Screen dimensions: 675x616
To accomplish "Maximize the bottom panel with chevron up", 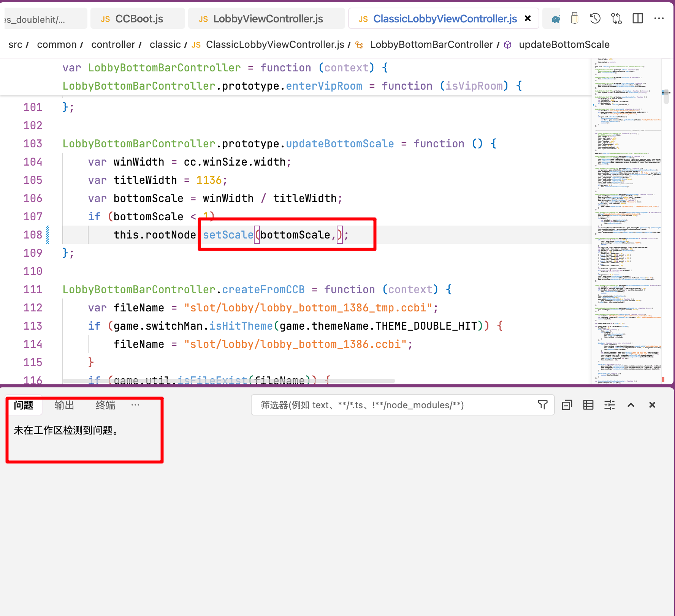I will [631, 405].
